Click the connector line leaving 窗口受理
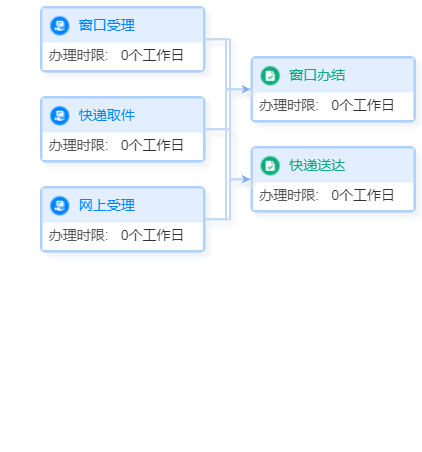This screenshot has width=422, height=452. (x=217, y=39)
